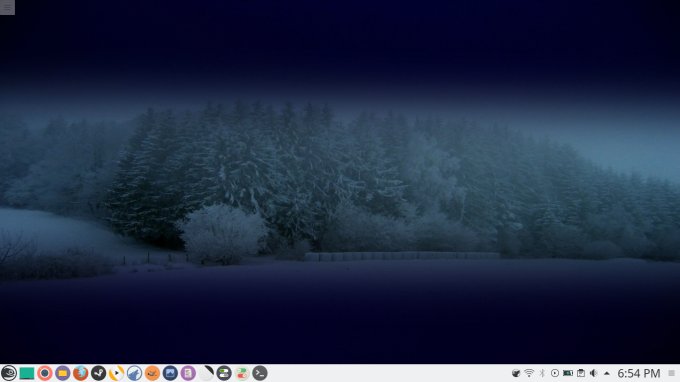Launch the terminal from the panel
The image size is (680, 382).
[260, 373]
